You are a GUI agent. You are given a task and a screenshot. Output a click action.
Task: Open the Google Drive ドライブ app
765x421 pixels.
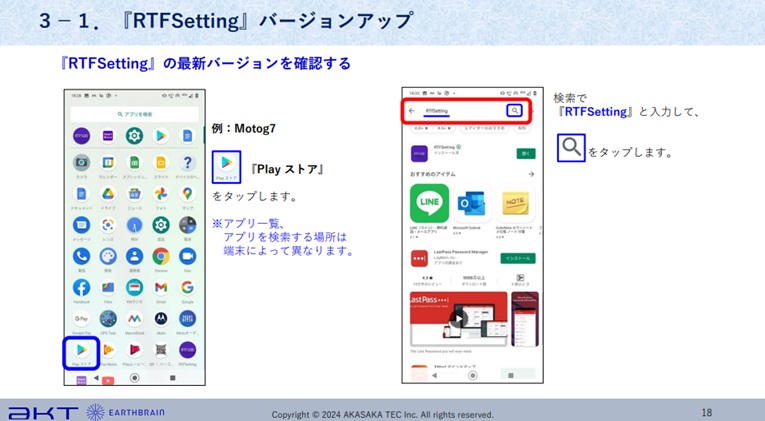108,194
